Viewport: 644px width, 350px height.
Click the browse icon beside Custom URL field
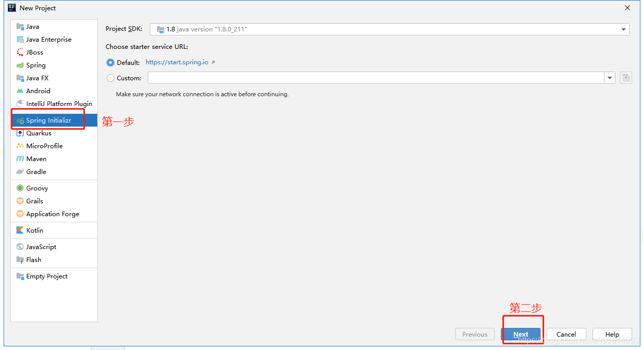tap(625, 78)
